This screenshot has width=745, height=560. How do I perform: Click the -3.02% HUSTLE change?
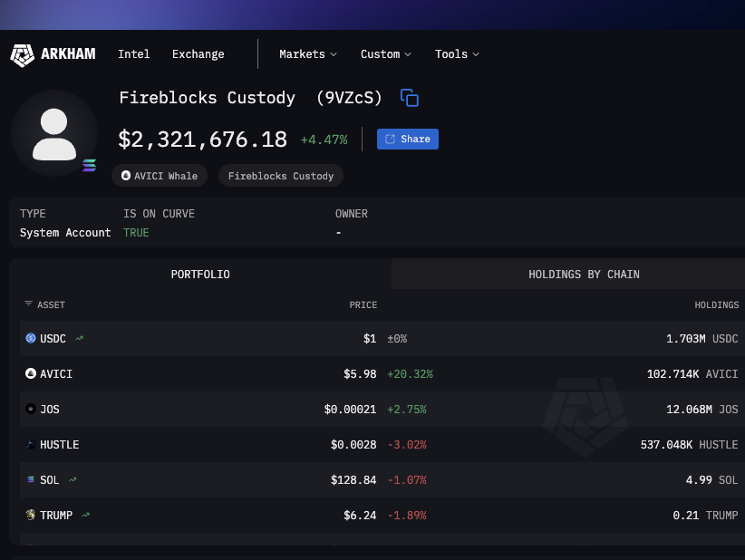(x=407, y=445)
